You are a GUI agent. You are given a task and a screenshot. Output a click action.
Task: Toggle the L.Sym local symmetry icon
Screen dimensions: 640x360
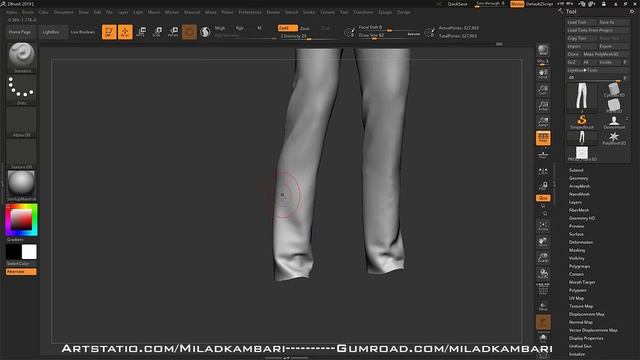(543, 171)
